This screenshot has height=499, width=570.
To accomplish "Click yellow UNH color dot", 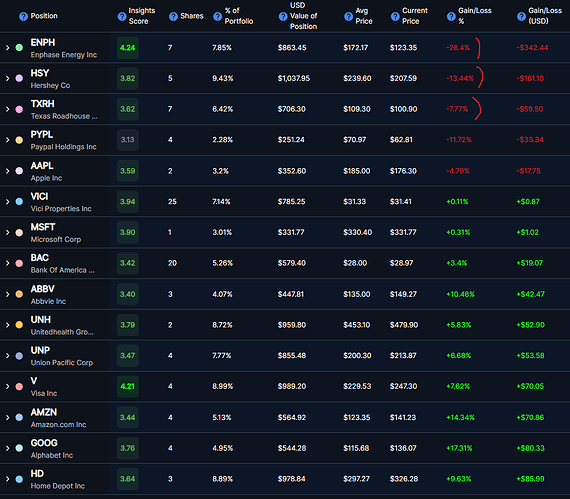I will [19, 325].
